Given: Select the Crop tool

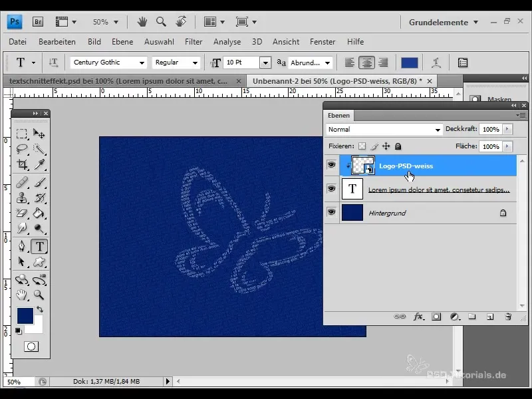Looking at the screenshot, I should [22, 164].
